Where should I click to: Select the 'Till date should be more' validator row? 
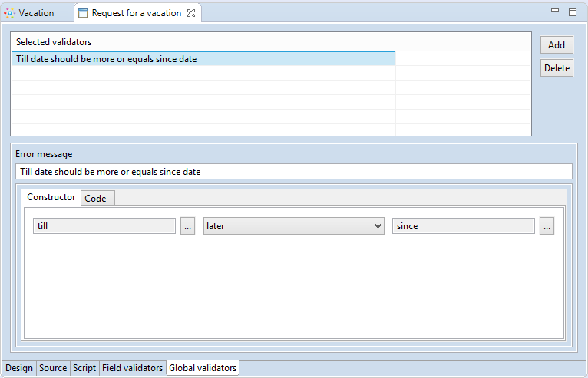(203, 58)
